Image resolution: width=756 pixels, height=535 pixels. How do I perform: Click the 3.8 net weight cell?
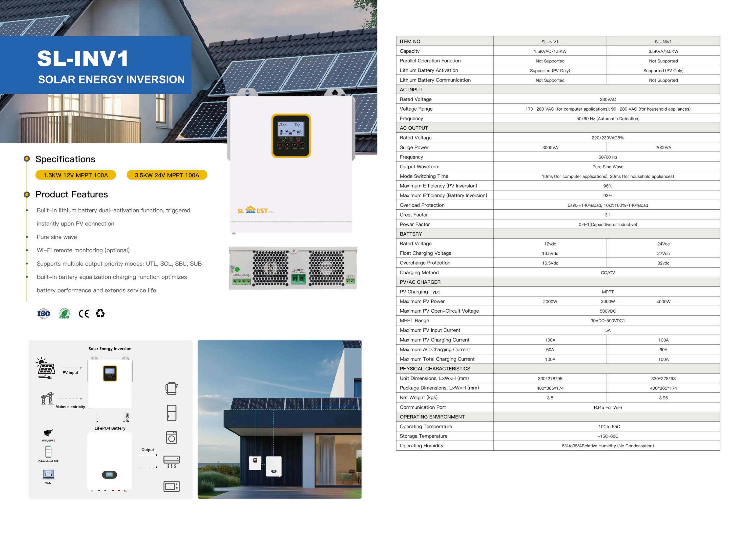point(550,397)
